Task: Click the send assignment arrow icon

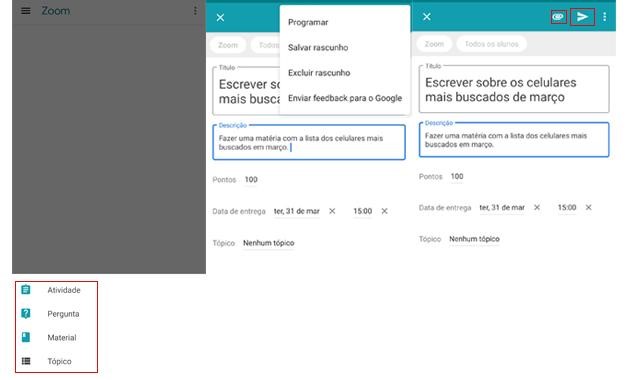Action: click(582, 17)
